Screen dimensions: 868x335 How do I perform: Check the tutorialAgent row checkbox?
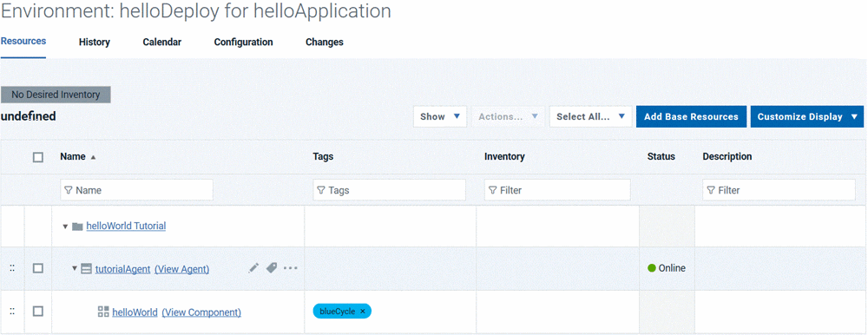click(37, 268)
